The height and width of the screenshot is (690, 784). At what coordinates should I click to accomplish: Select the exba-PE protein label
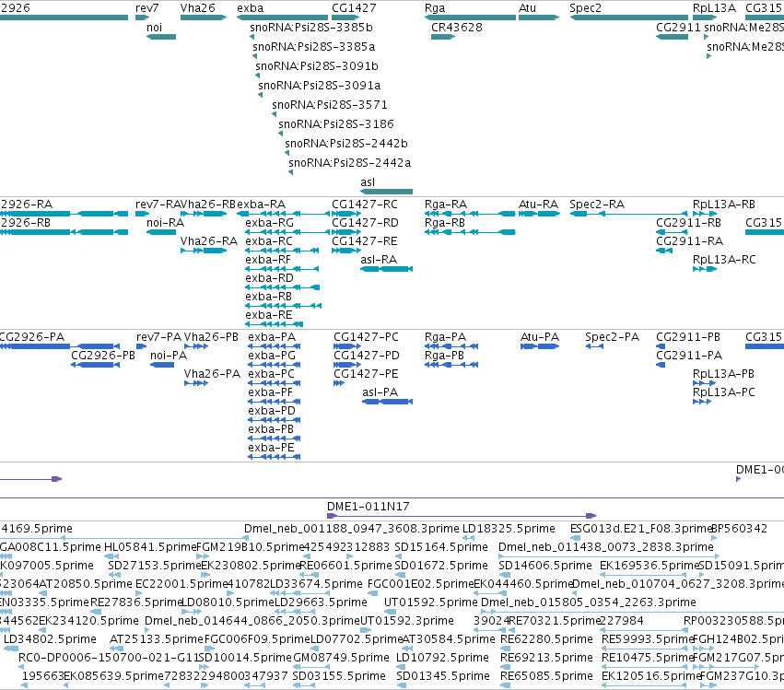pos(271,448)
